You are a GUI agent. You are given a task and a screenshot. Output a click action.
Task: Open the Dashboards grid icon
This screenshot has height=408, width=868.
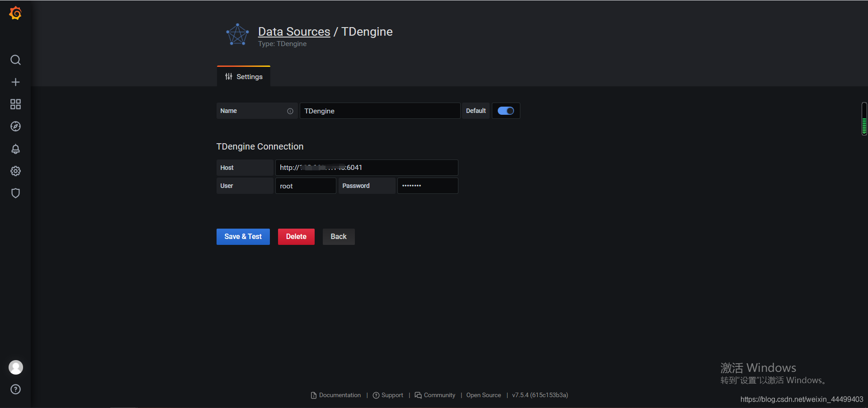(x=15, y=104)
